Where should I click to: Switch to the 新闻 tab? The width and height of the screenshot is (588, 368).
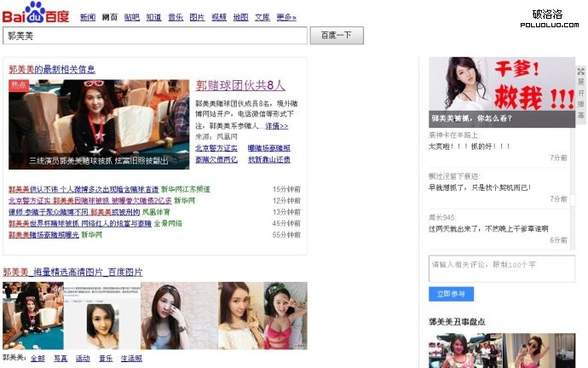[x=88, y=17]
